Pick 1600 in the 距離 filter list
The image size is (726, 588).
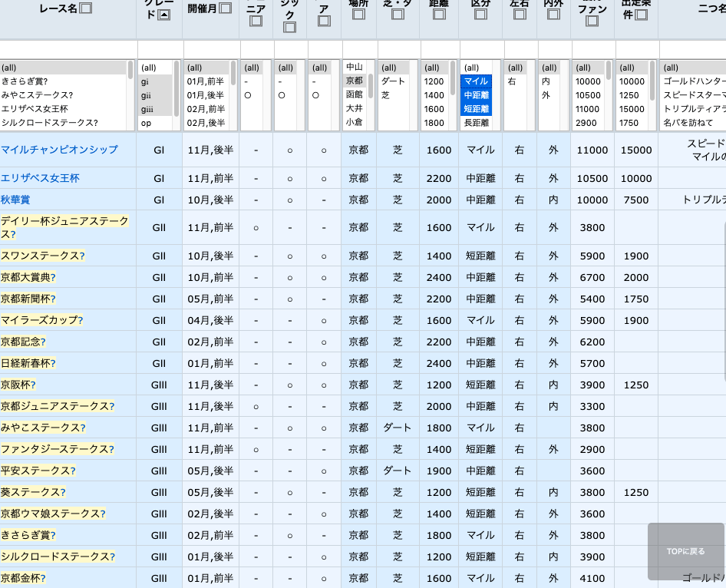point(434,109)
